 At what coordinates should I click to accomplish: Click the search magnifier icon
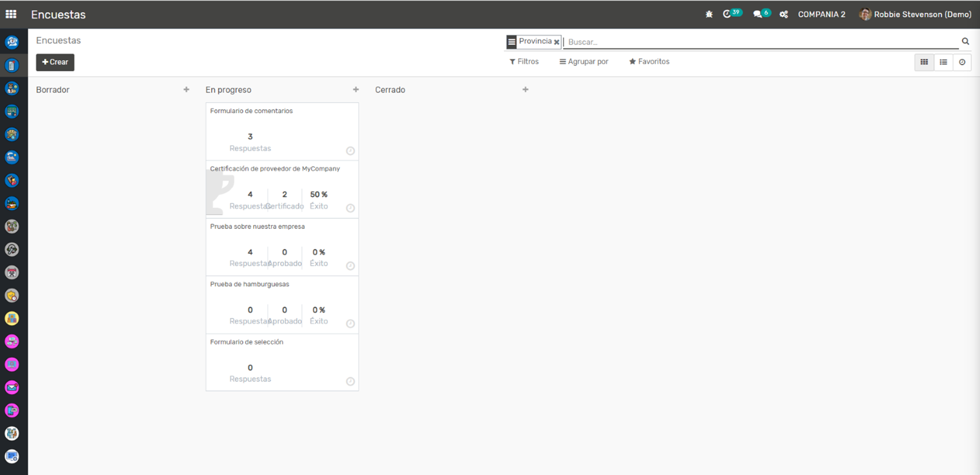coord(965,41)
